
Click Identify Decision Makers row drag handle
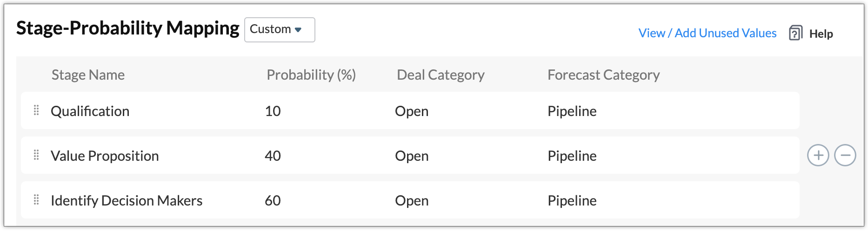36,200
